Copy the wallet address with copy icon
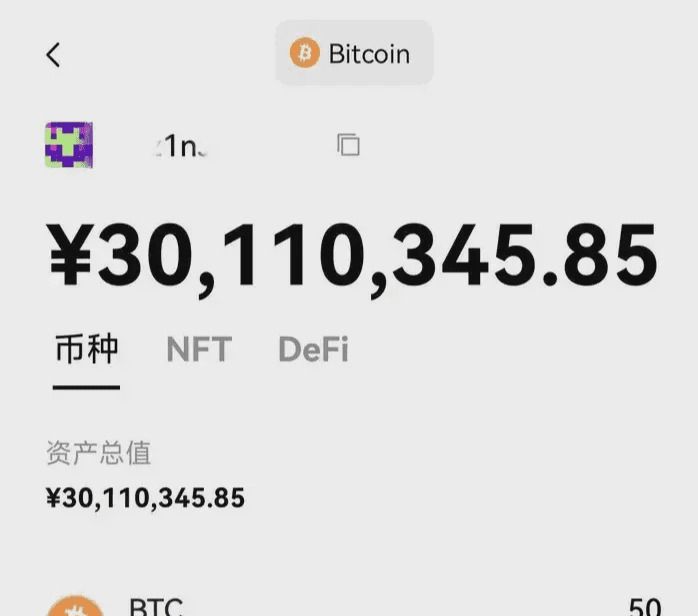This screenshot has height=616, width=698. 348,145
